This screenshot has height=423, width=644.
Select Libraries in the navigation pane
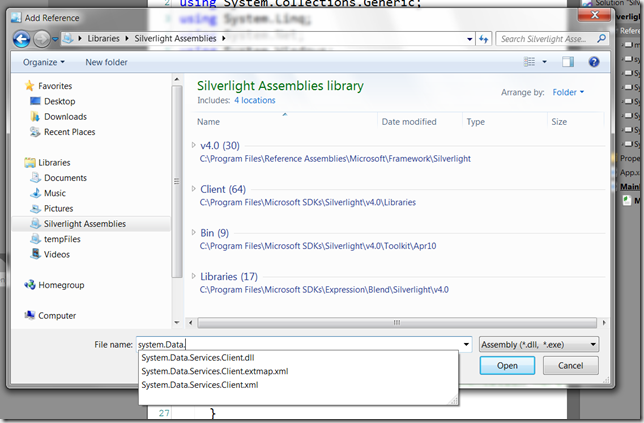[x=54, y=163]
